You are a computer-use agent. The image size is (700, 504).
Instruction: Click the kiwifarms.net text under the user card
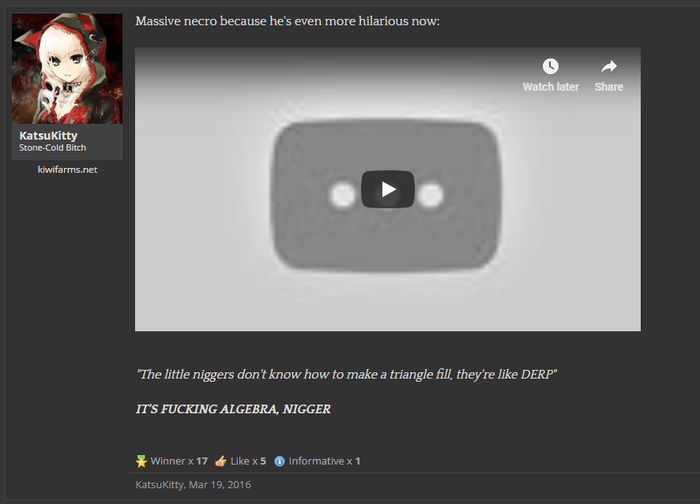tap(67, 169)
